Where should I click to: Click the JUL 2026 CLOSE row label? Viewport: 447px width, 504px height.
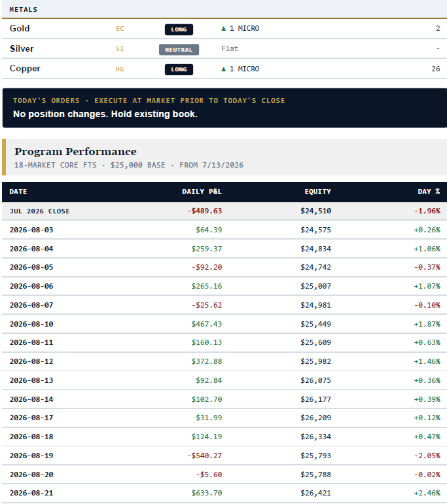[39, 211]
